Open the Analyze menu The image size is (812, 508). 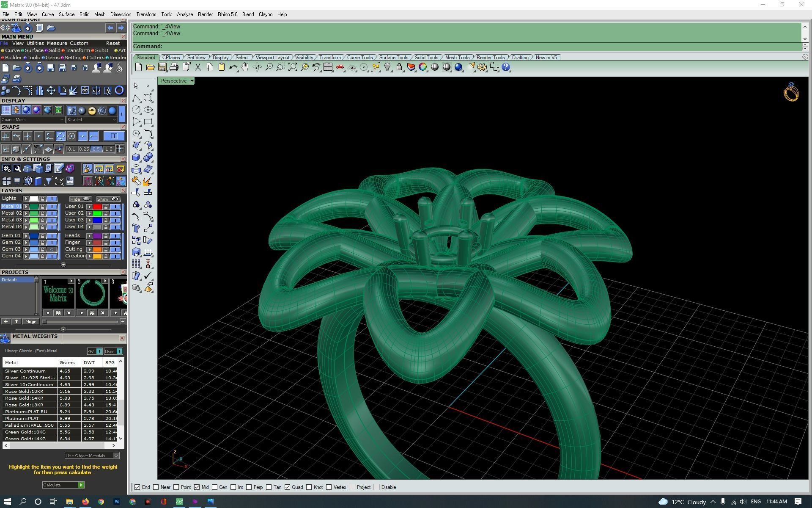click(x=185, y=14)
